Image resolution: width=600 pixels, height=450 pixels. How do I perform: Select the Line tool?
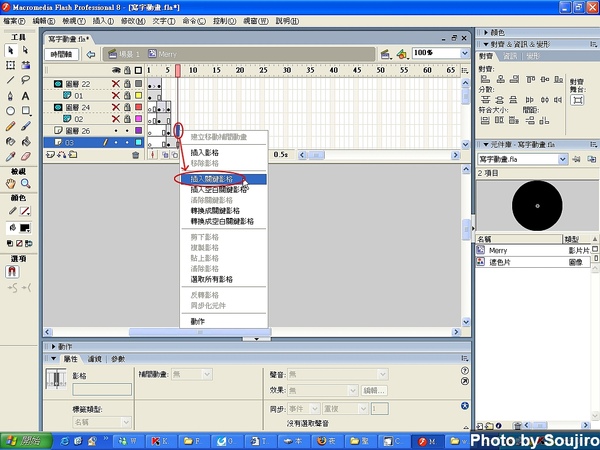pos(11,80)
